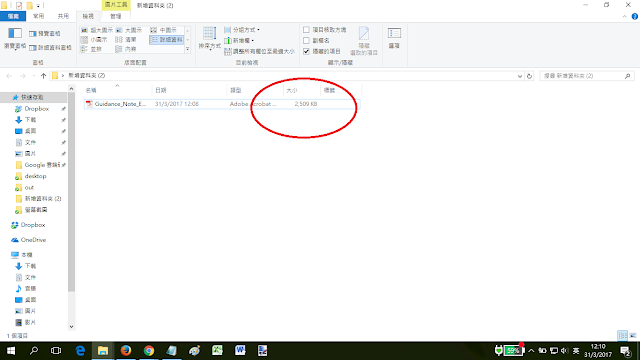
Task: Switch to large thumbnails view via status bar icon
Action: click(x=633, y=336)
